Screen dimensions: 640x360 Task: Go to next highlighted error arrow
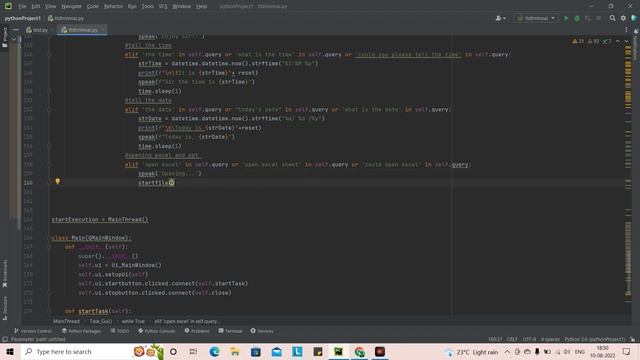coord(626,41)
